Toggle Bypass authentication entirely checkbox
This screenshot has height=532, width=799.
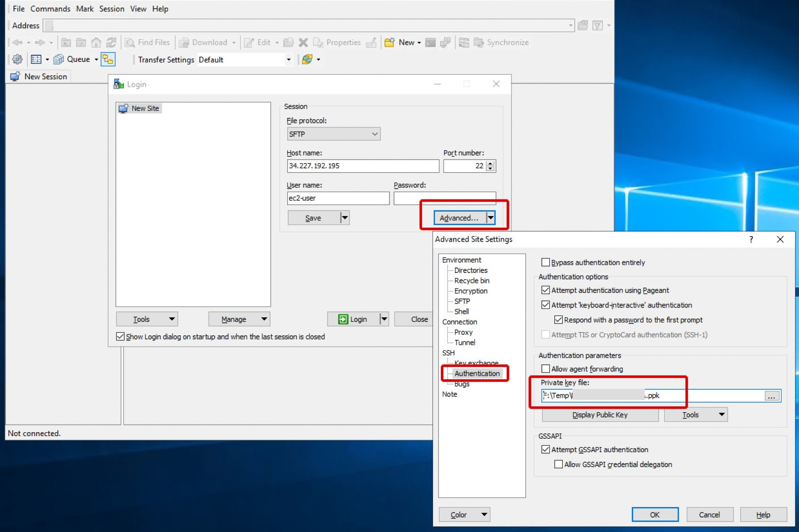[546, 263]
